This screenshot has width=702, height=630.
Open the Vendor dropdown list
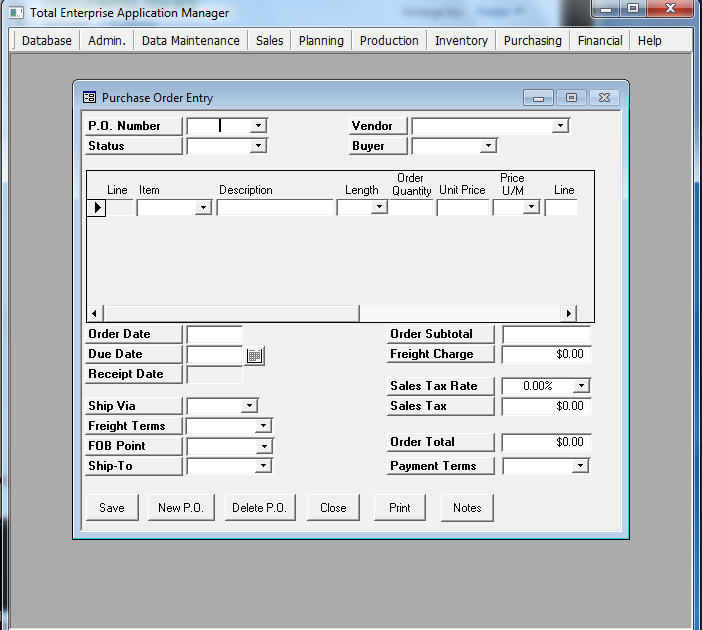[x=560, y=126]
